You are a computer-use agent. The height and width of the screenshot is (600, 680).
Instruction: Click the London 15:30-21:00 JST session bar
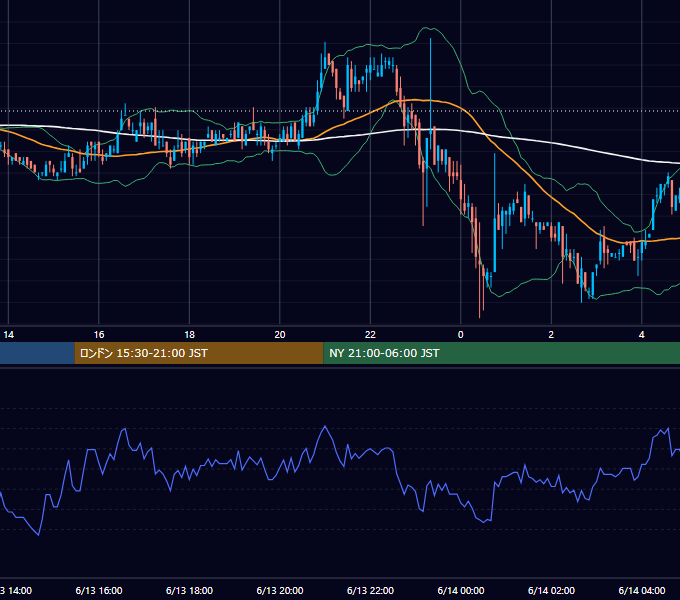(x=199, y=353)
